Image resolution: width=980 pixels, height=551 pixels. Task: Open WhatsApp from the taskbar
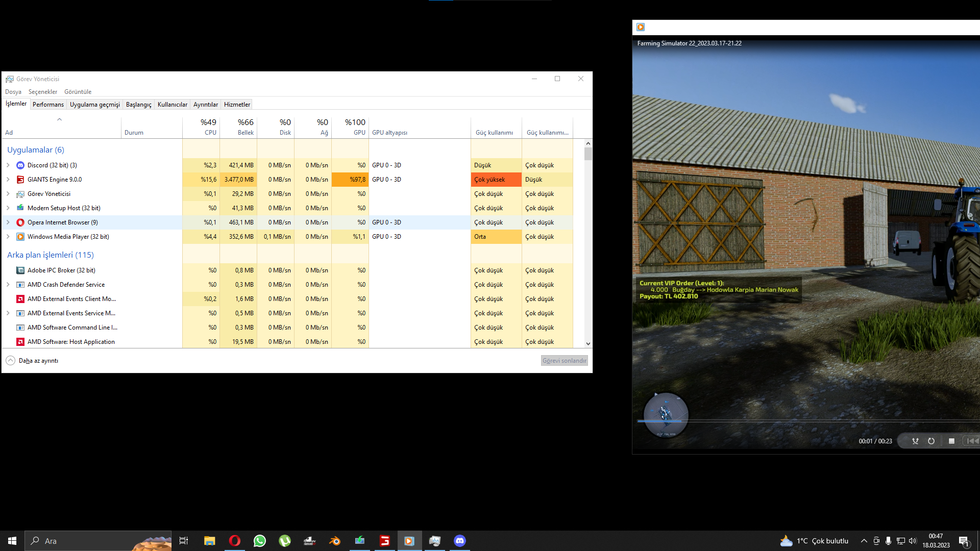[260, 541]
